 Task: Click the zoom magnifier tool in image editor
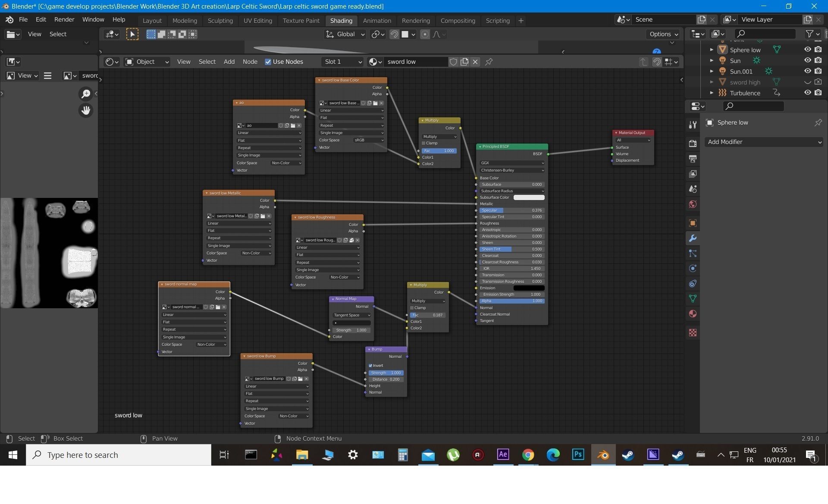tap(86, 94)
